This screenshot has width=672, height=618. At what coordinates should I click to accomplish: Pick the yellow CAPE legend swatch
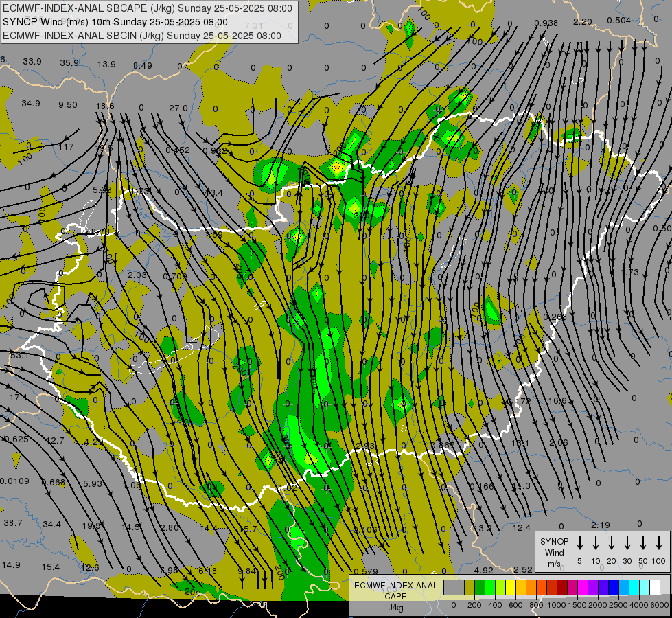click(x=511, y=588)
